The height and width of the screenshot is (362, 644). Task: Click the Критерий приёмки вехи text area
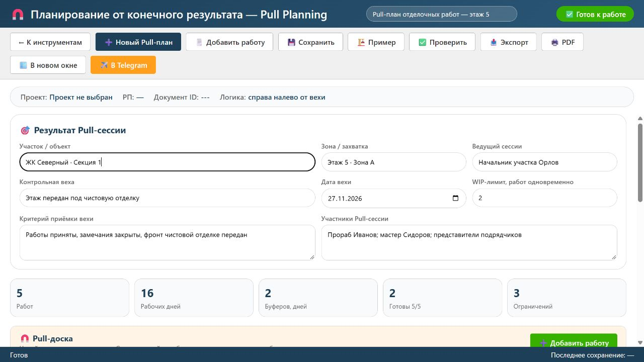(168, 242)
